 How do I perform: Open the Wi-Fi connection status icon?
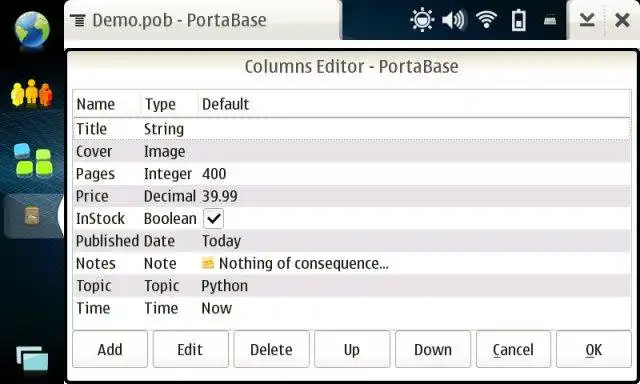486,20
